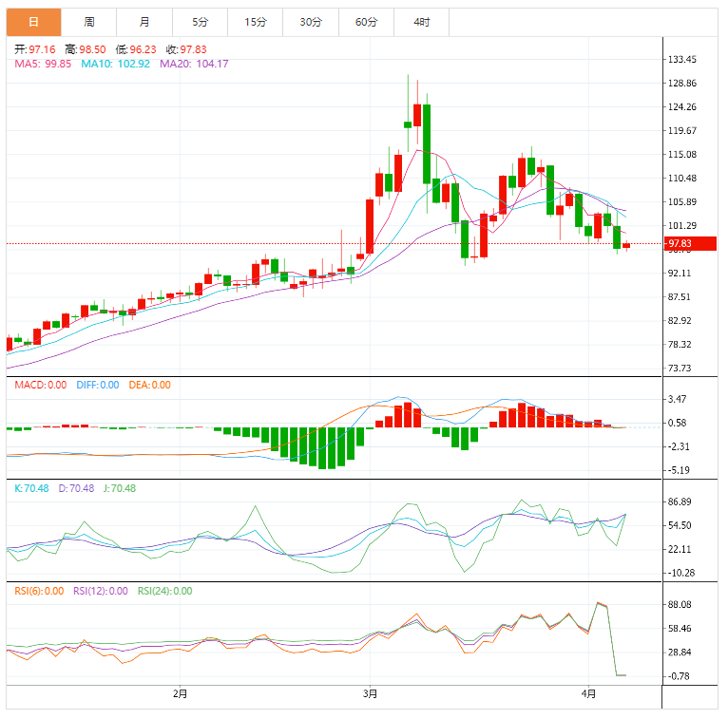Screen dimensions: 728x719
Task: Click the 4月 date axis label
Action: point(588,694)
